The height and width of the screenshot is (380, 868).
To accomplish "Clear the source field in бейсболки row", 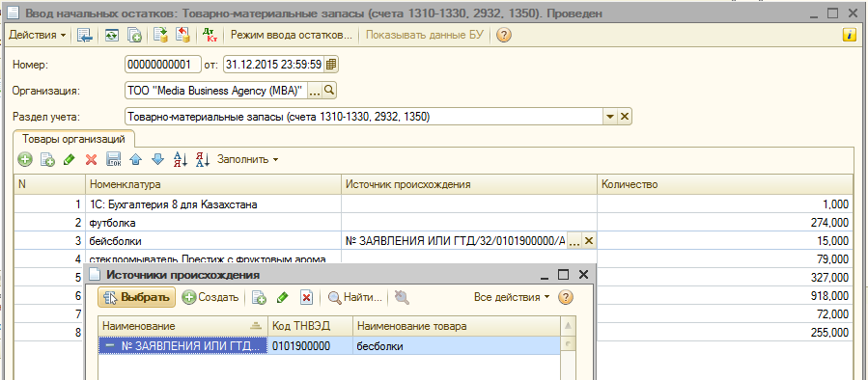I will point(589,241).
